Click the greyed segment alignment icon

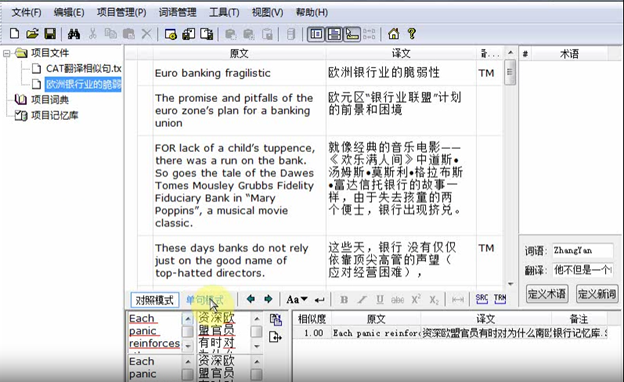369,34
